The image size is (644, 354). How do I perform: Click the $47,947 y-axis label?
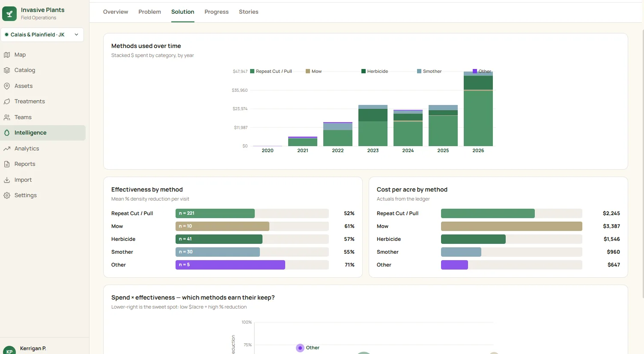(x=240, y=72)
